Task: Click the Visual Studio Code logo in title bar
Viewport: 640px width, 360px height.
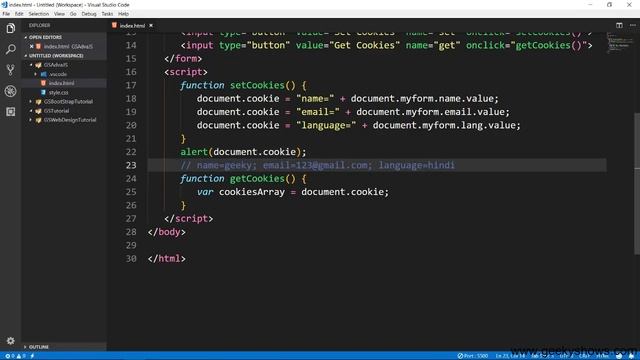Action: [4, 4]
